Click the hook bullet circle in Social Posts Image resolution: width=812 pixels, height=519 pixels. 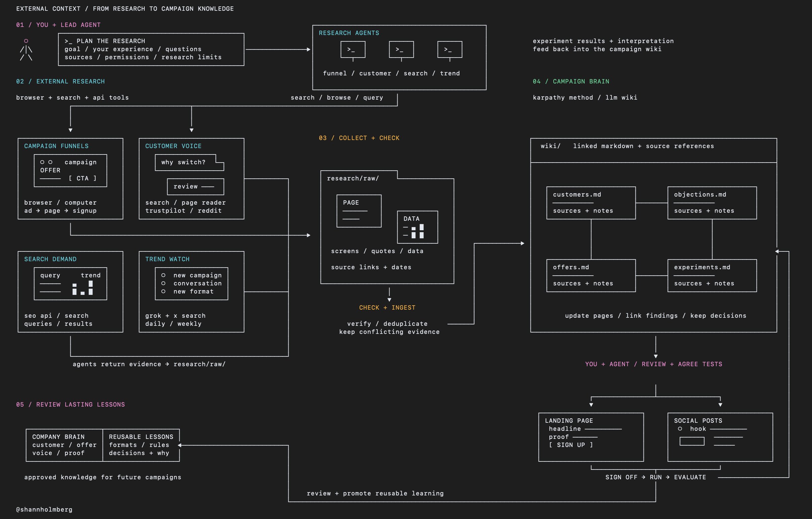[x=680, y=429]
